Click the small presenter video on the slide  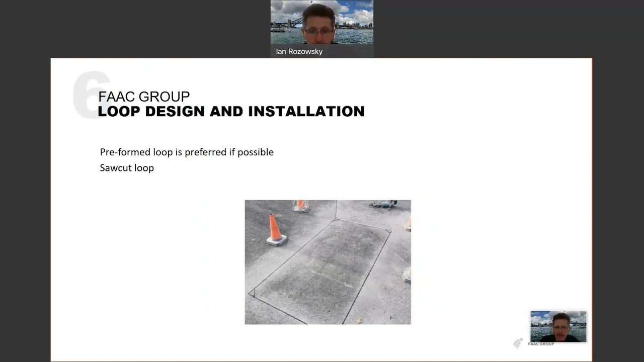(x=558, y=326)
